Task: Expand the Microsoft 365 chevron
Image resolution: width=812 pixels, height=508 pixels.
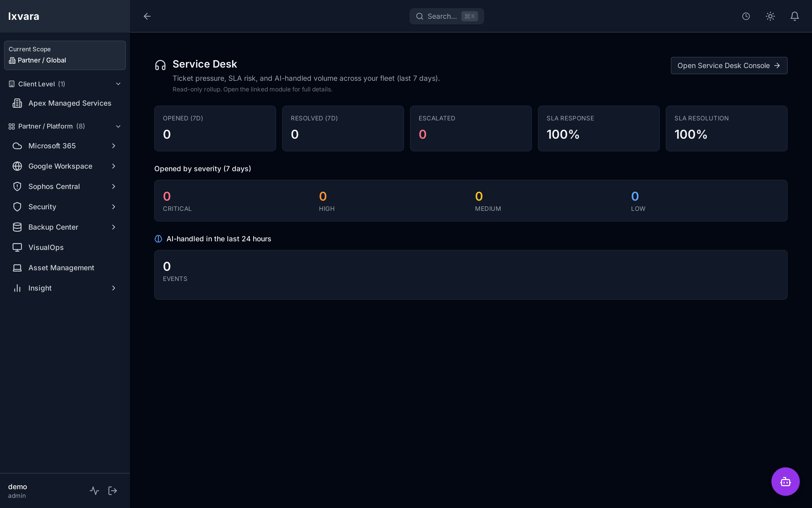Action: (x=113, y=146)
